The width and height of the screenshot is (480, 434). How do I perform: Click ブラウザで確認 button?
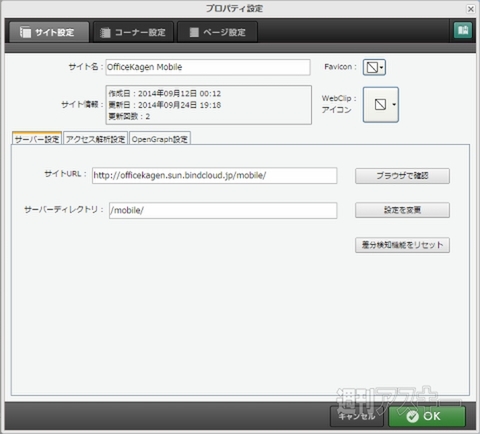point(402,176)
